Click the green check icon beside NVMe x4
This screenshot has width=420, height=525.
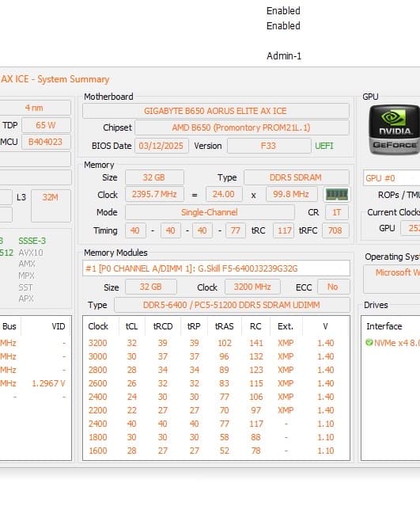pyautogui.click(x=369, y=343)
